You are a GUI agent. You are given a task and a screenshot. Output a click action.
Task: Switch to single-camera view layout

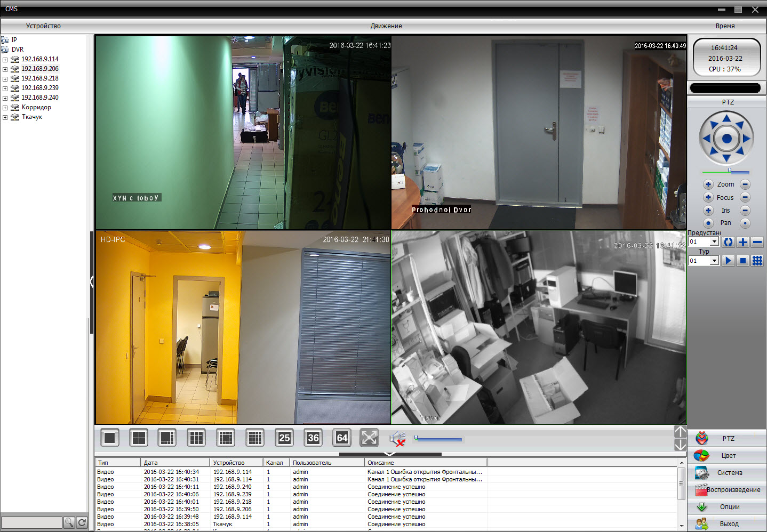pos(110,438)
